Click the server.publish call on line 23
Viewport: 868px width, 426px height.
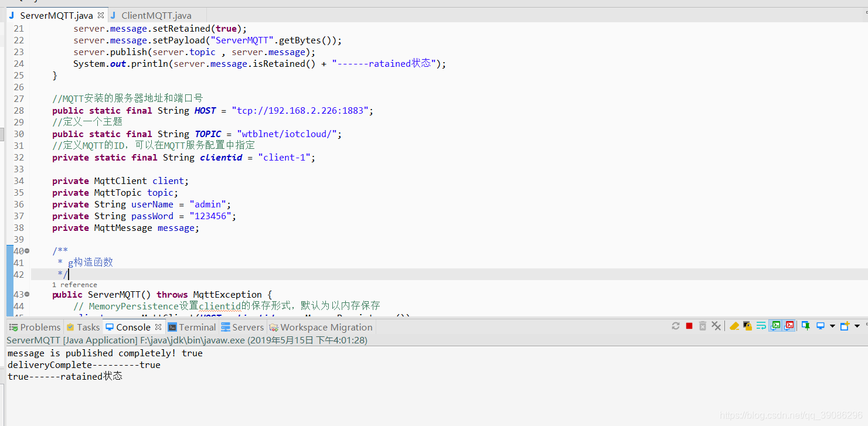click(194, 52)
